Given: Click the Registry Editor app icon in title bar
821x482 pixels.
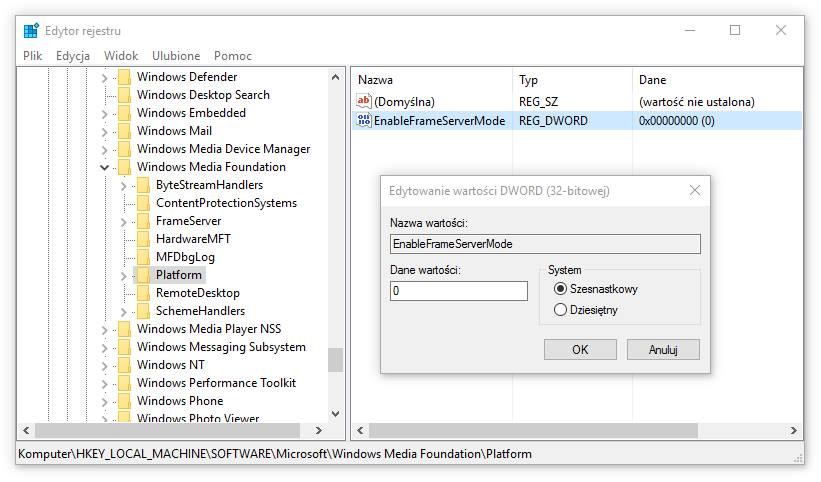Looking at the screenshot, I should pyautogui.click(x=31, y=31).
